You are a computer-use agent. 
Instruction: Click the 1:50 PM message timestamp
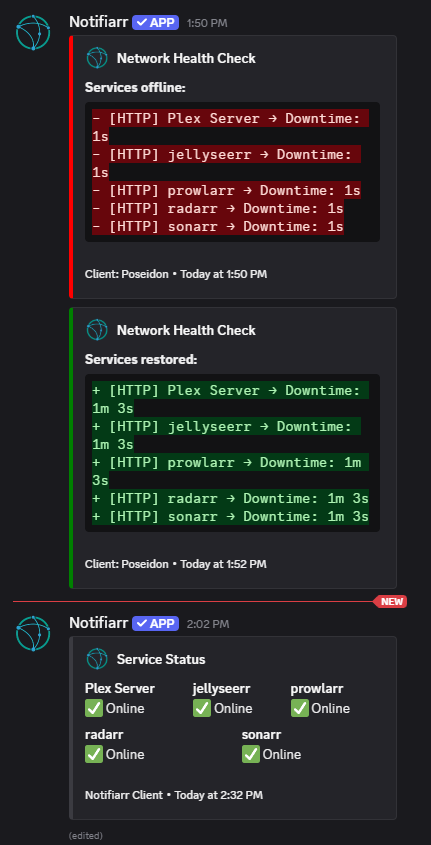207,23
